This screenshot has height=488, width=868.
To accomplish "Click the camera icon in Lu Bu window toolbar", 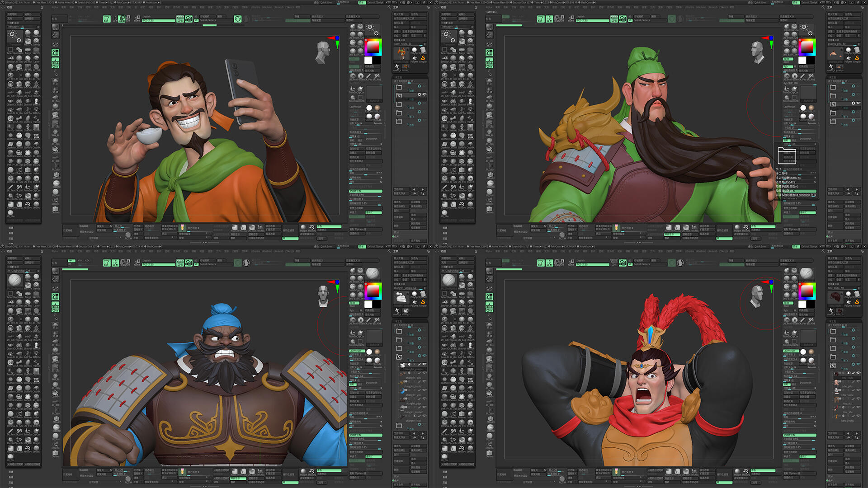I will click(623, 263).
